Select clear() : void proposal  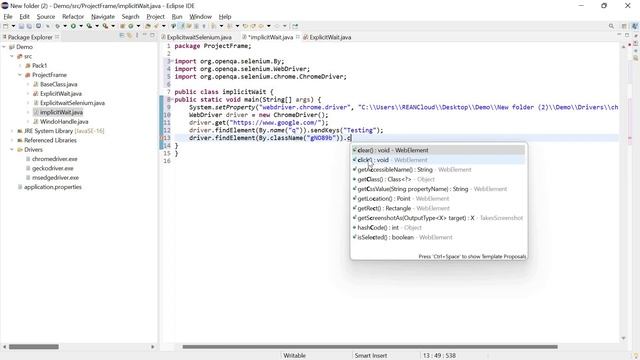(x=438, y=150)
